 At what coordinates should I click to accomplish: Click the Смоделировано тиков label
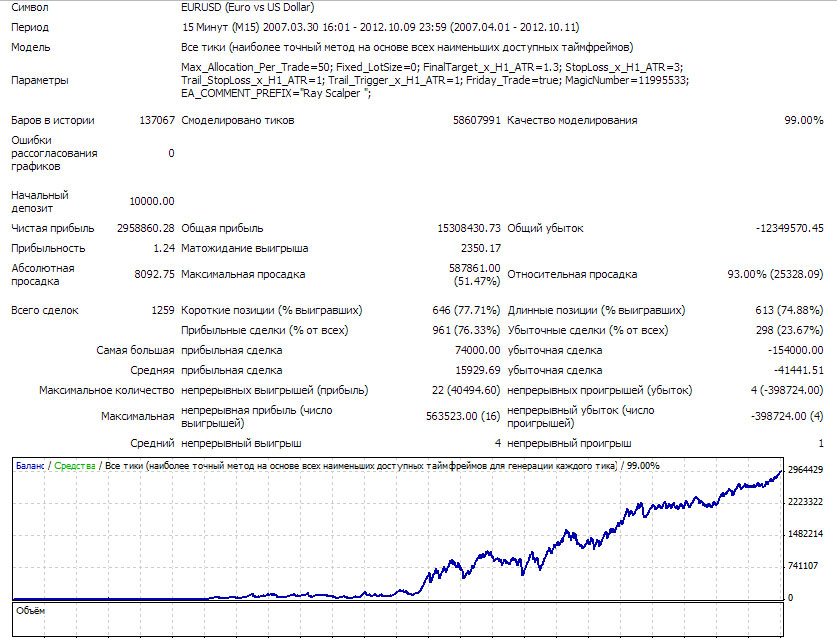tap(238, 121)
